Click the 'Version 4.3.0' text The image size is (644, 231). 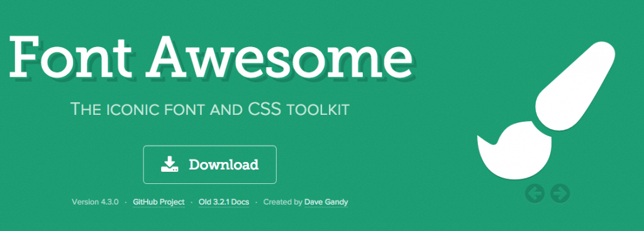pyautogui.click(x=96, y=202)
